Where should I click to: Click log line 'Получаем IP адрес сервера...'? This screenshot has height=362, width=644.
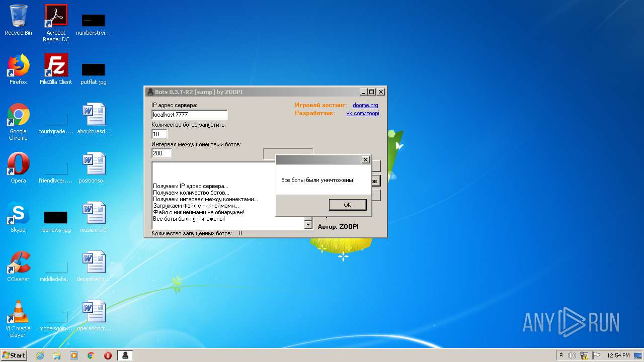click(191, 186)
